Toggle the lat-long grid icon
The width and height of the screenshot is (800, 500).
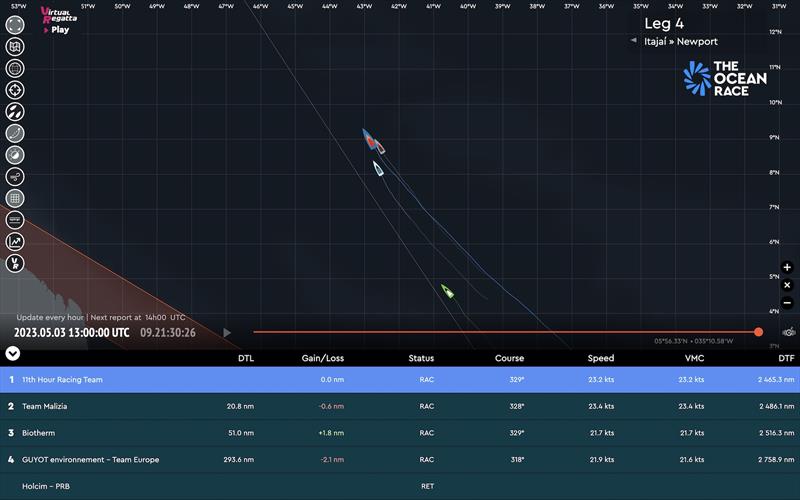(15, 198)
